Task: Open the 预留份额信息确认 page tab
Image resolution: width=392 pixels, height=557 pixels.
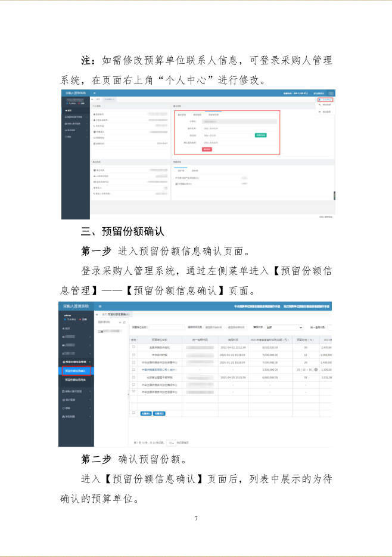Action: 119,314
